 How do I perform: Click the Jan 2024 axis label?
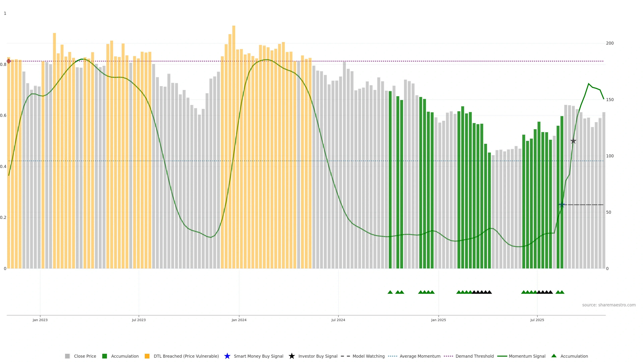239,320
